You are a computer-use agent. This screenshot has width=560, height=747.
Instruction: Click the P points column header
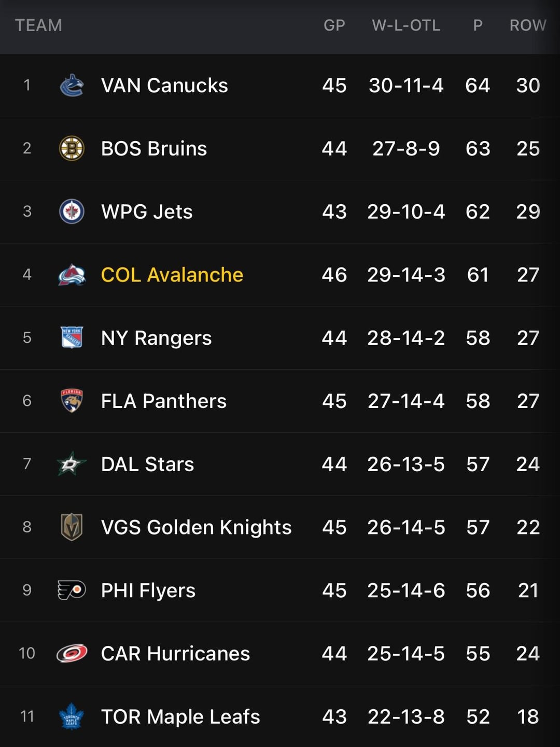(478, 25)
